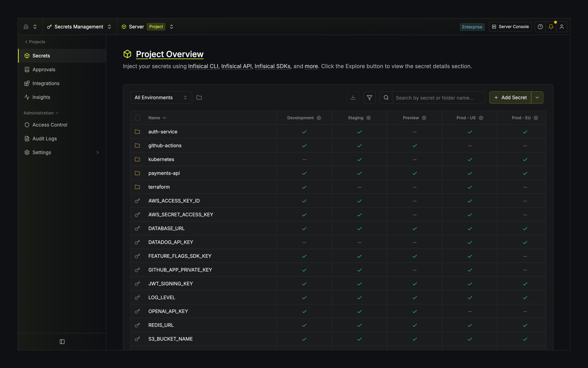This screenshot has height=368, width=588.
Task: Click the Enterprise badge
Action: [x=472, y=27]
